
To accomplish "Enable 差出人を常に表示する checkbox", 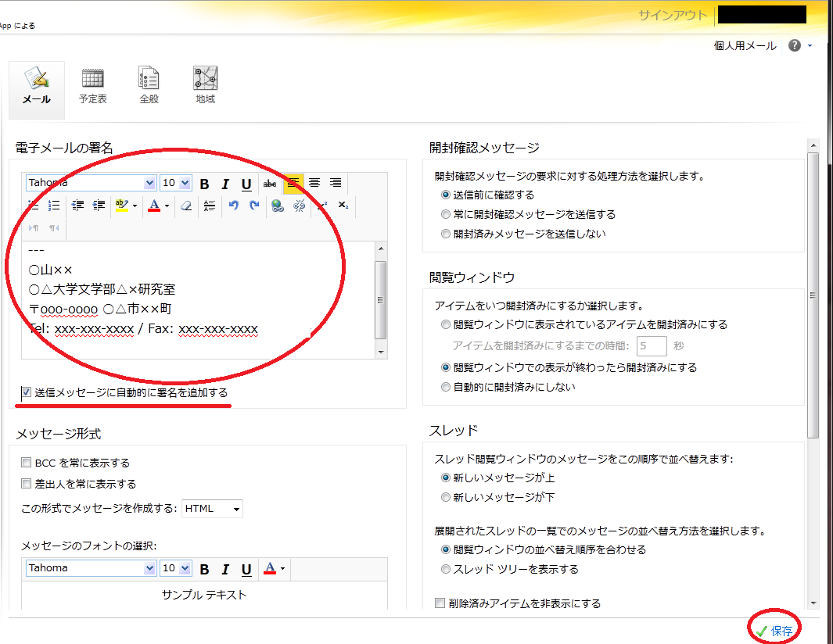I will (x=26, y=483).
